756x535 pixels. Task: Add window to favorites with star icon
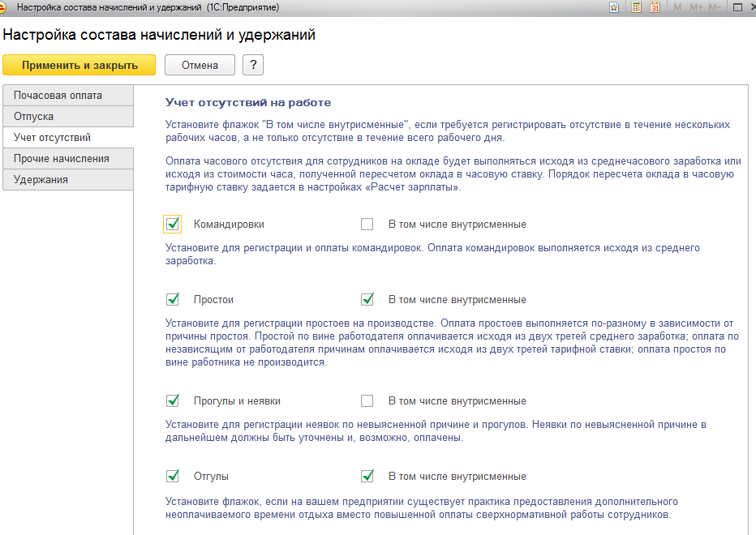[614, 8]
